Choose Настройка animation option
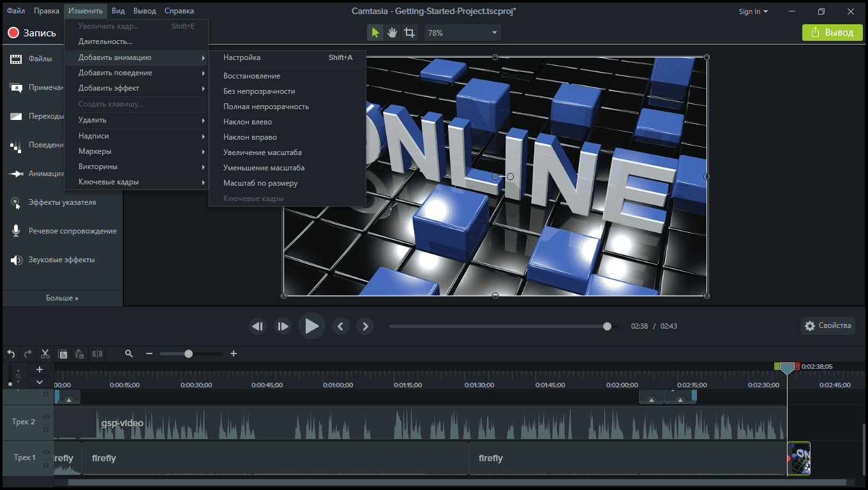Image resolution: width=868 pixels, height=490 pixels. (287, 57)
